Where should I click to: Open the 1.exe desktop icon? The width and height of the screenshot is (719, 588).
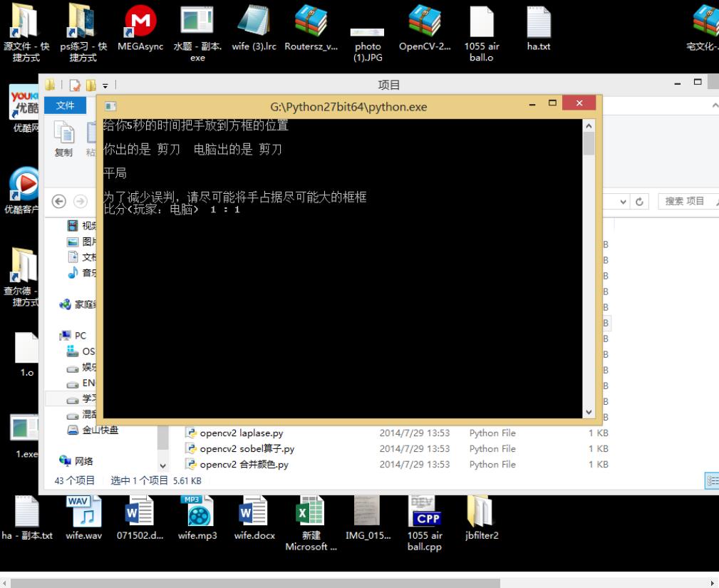pyautogui.click(x=25, y=436)
